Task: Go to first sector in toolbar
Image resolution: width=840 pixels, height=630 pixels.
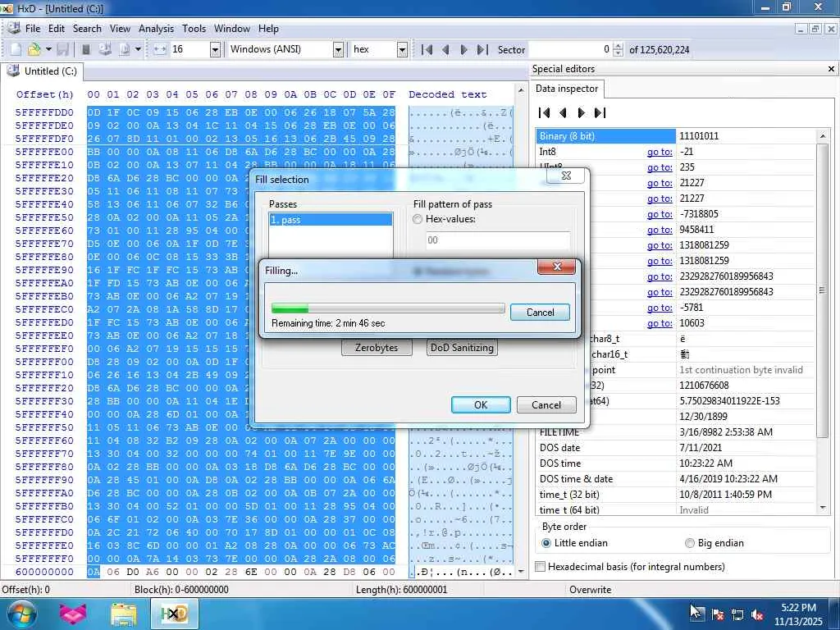Action: click(x=427, y=50)
